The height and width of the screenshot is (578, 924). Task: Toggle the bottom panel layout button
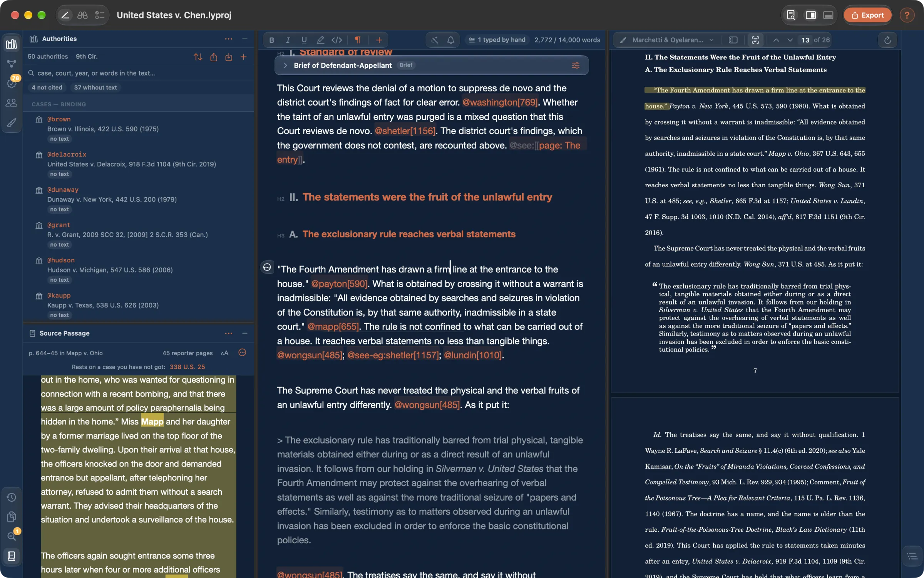828,15
